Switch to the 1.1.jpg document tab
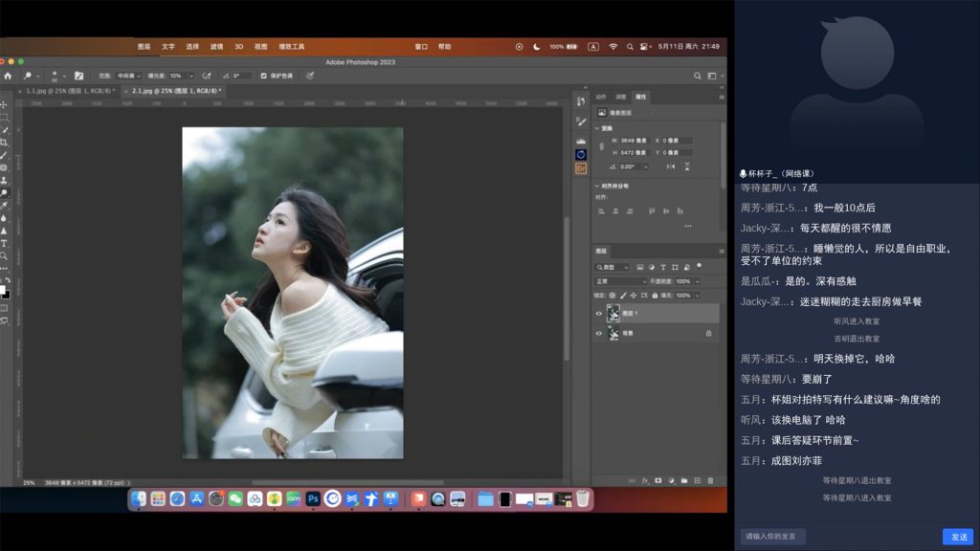Image resolution: width=980 pixels, height=551 pixels. 69,91
